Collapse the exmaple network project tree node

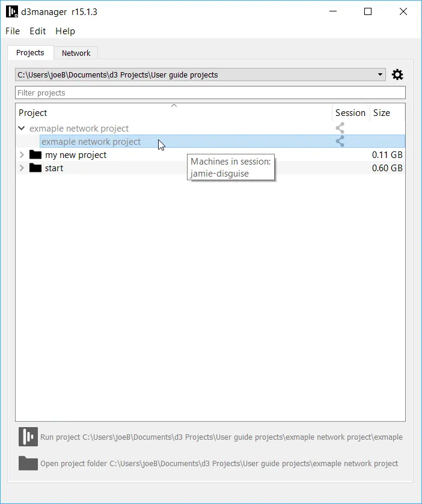22,128
